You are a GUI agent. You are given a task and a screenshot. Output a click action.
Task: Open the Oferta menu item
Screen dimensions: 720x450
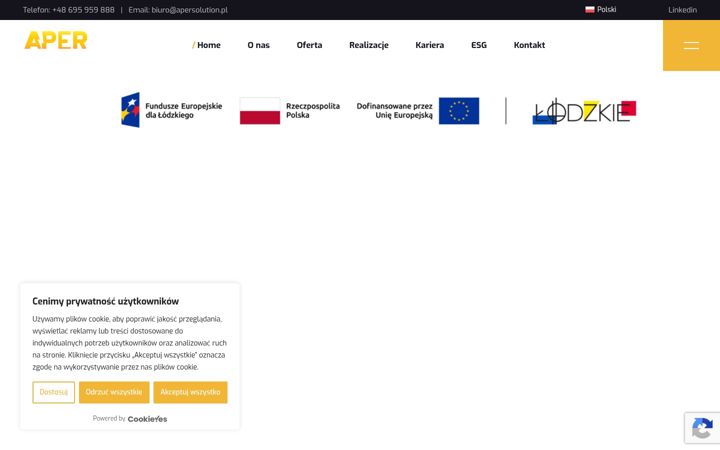pyautogui.click(x=309, y=45)
